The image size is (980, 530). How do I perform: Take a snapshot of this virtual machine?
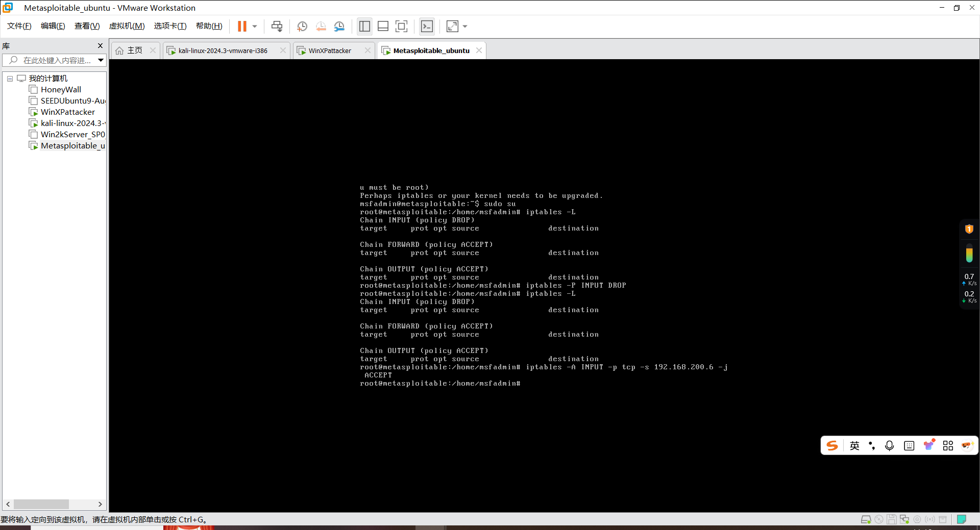pos(302,26)
